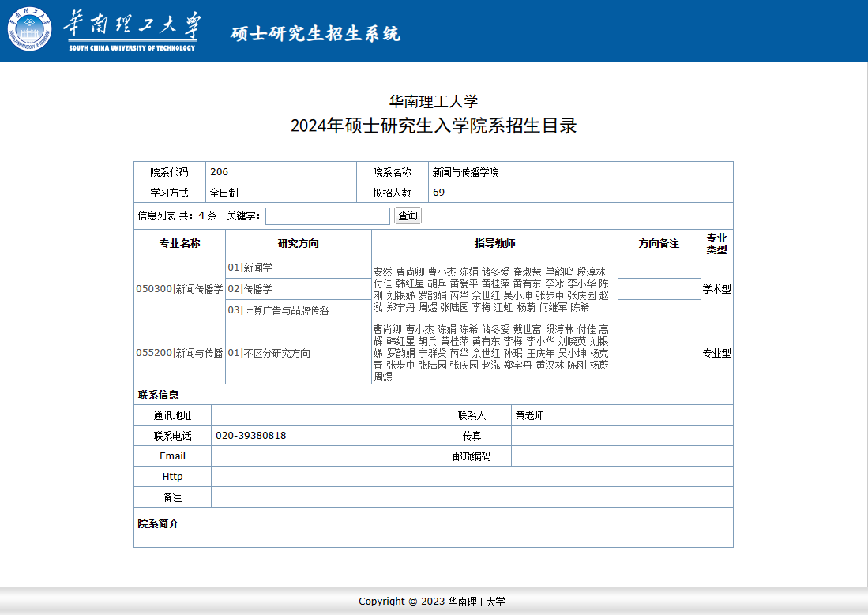
Task: Focus the 关键字 keyword input field
Action: [328, 216]
